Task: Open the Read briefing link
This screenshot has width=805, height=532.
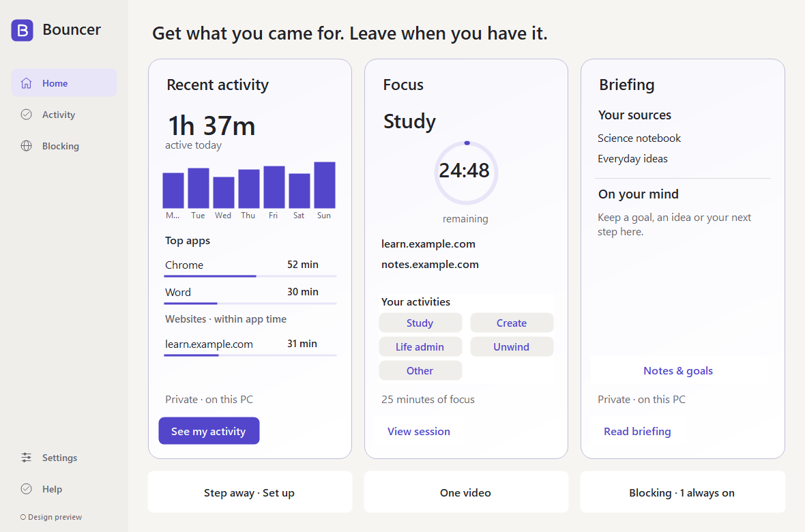Action: pyautogui.click(x=637, y=431)
